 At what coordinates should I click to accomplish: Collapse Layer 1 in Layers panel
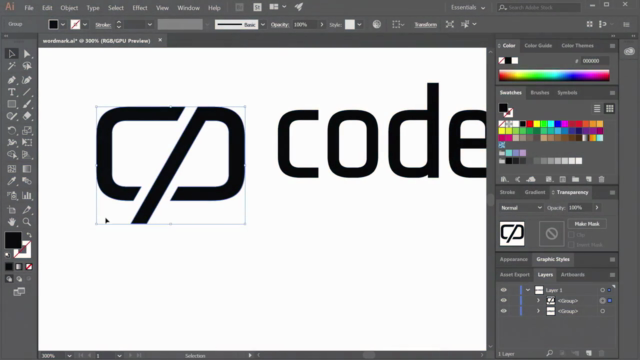pos(528,290)
